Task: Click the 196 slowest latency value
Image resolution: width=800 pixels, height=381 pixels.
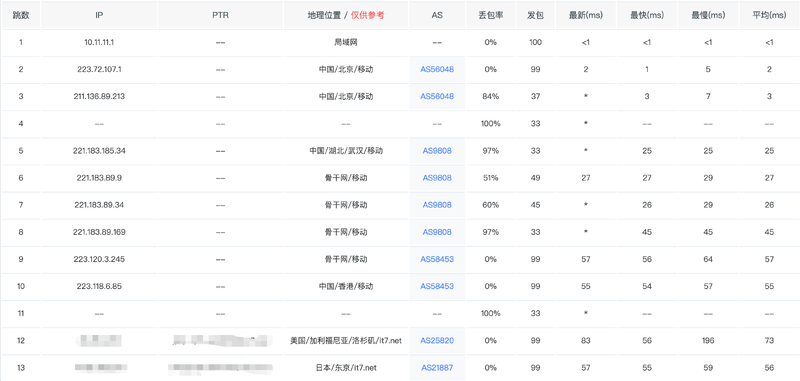Action: coord(708,340)
